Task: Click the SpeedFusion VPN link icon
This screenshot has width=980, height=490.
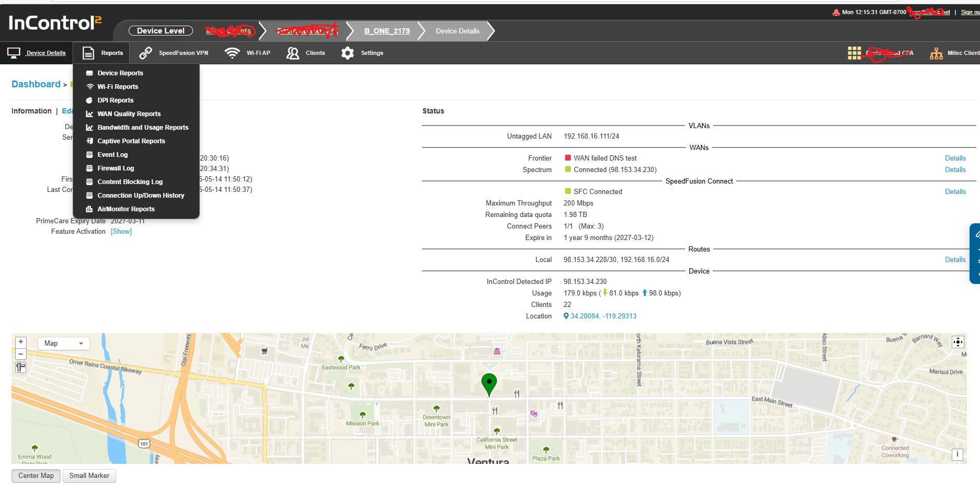Action: tap(145, 53)
